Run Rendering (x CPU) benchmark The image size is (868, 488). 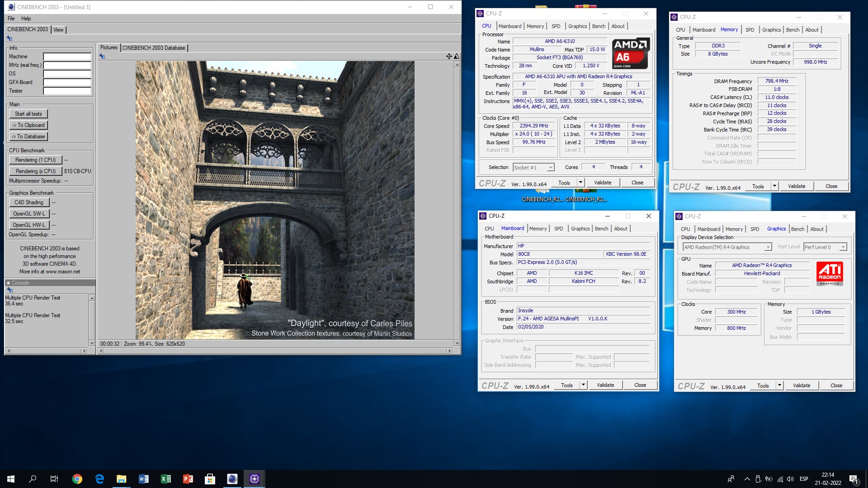[x=36, y=171]
